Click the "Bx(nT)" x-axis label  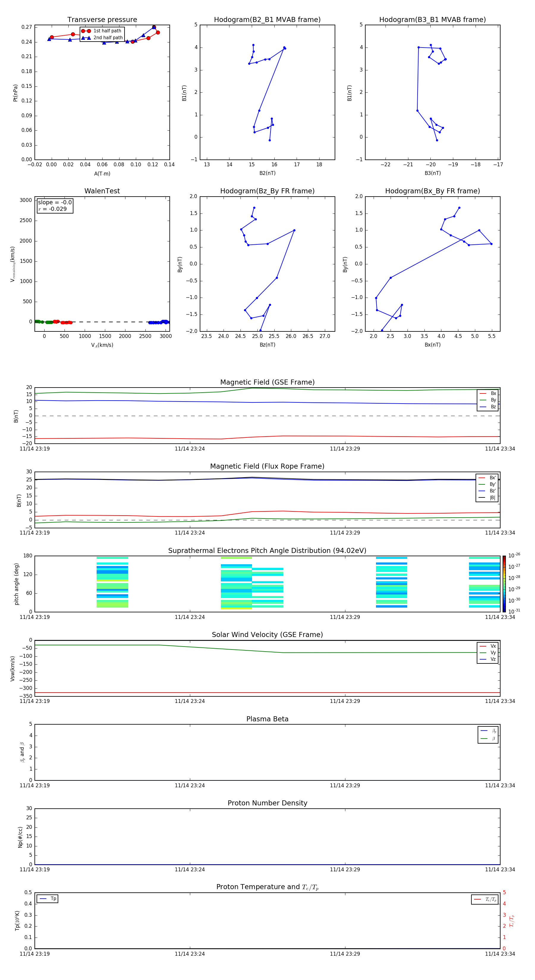pyautogui.click(x=432, y=345)
